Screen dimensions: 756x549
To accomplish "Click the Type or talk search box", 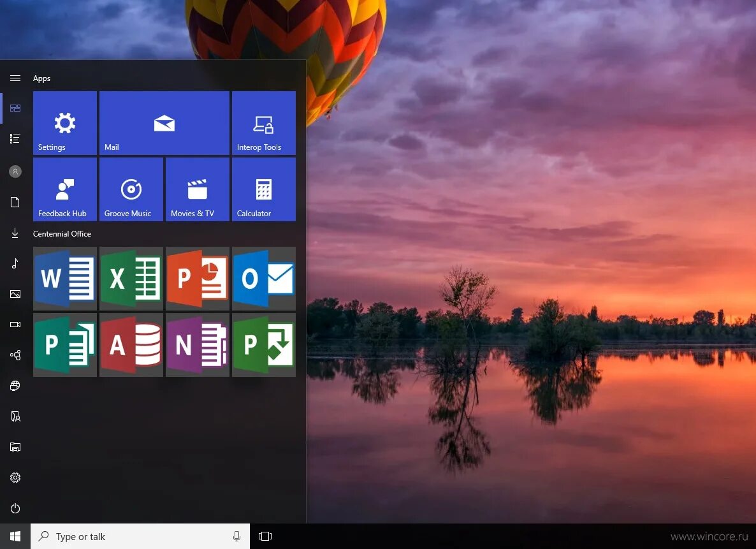I will point(140,536).
